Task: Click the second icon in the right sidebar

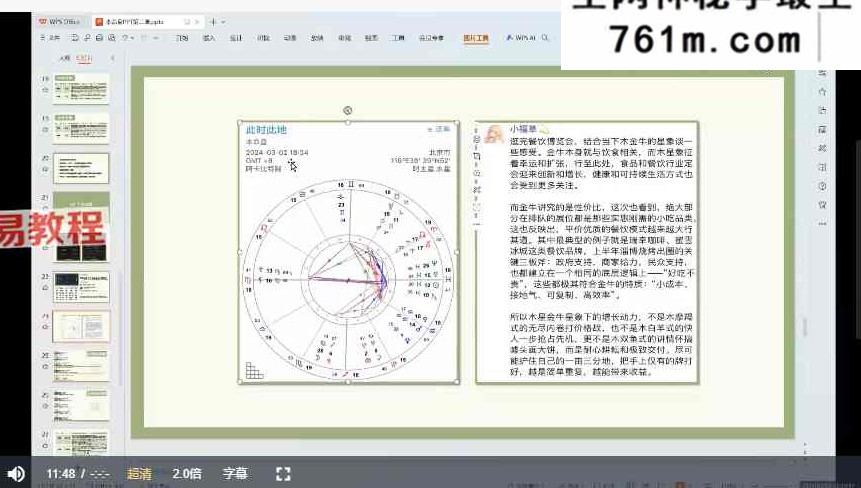Action: click(822, 92)
